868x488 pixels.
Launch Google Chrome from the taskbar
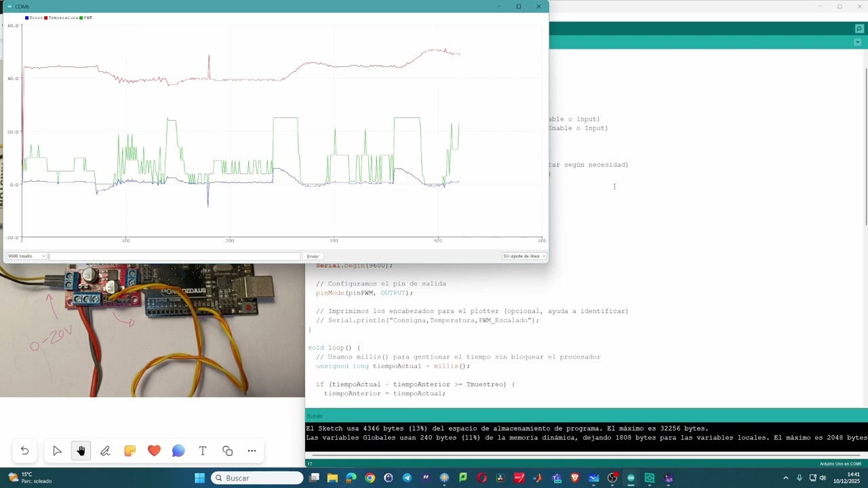click(370, 478)
